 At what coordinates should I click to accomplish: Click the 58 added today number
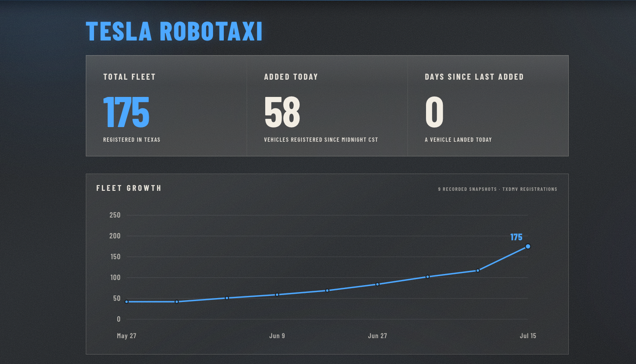click(x=282, y=112)
